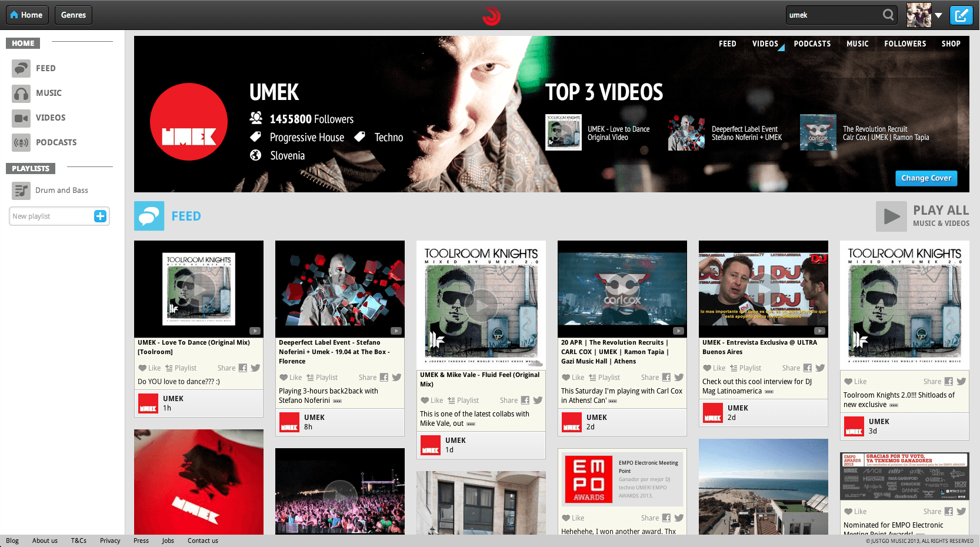Image resolution: width=980 pixels, height=547 pixels.
Task: Share Entrevista Exclusiva post on Facebook
Action: tap(807, 368)
